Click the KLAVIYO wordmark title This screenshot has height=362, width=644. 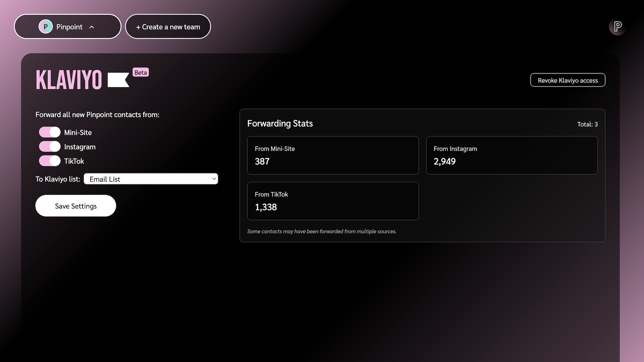coord(69,80)
